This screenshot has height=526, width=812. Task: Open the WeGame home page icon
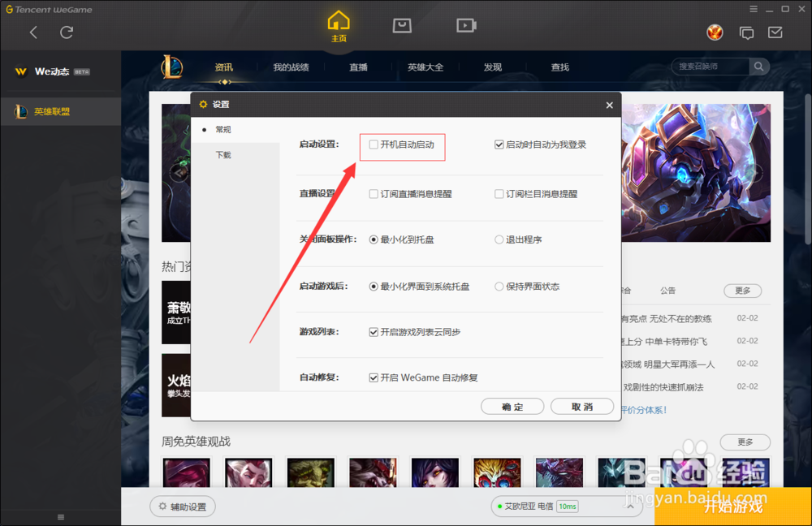(x=338, y=26)
